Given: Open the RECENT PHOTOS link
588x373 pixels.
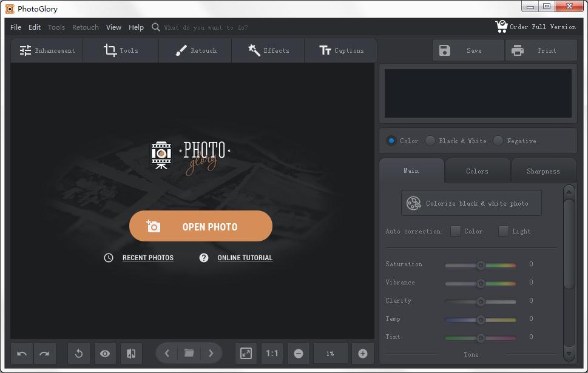Looking at the screenshot, I should [x=147, y=258].
